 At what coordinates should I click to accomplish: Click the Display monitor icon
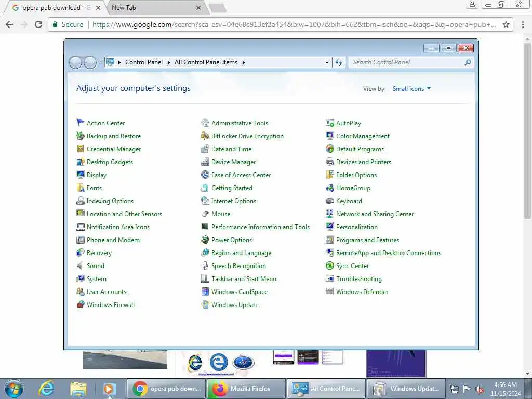pyautogui.click(x=81, y=175)
